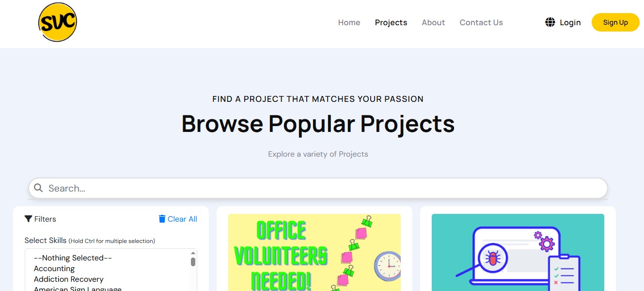Click the Filters funnel icon
The height and width of the screenshot is (291, 644).
[x=29, y=219]
